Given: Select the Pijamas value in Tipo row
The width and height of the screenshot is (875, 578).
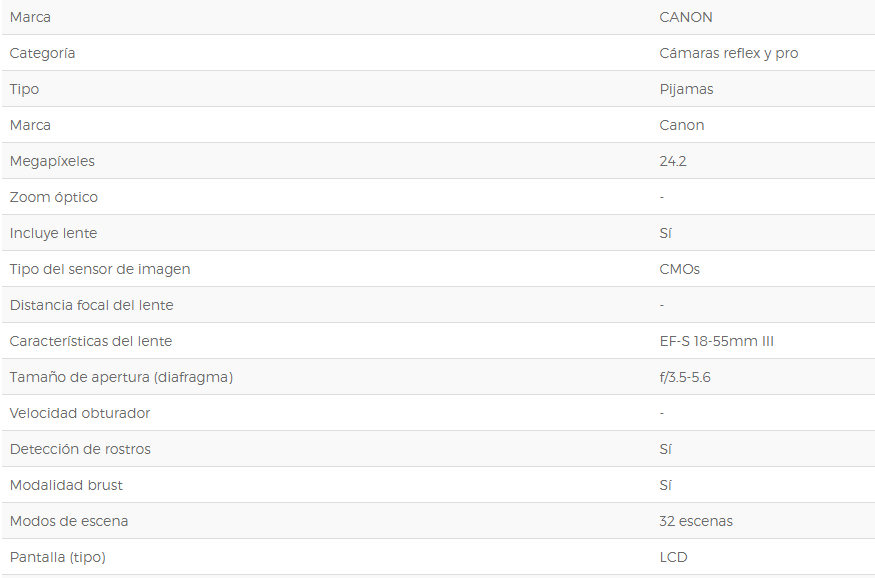Looking at the screenshot, I should point(686,89).
